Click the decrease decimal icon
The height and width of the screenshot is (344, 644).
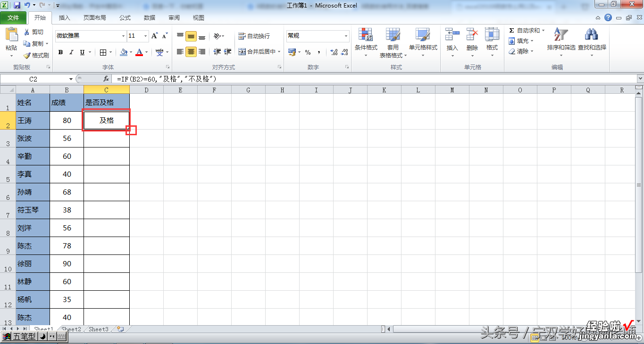pos(345,52)
